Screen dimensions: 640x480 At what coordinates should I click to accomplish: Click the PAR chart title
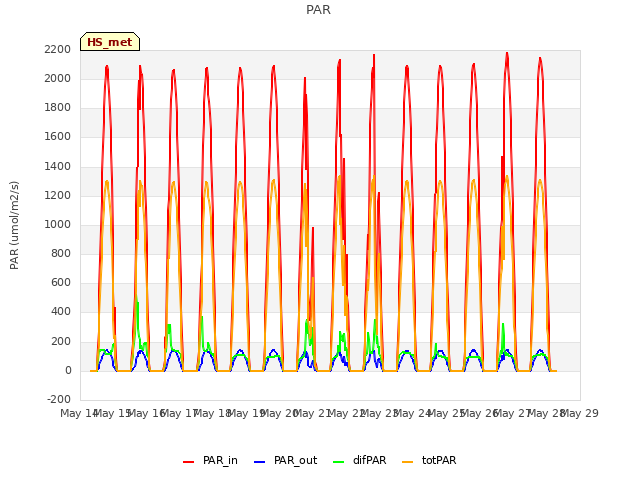click(318, 10)
